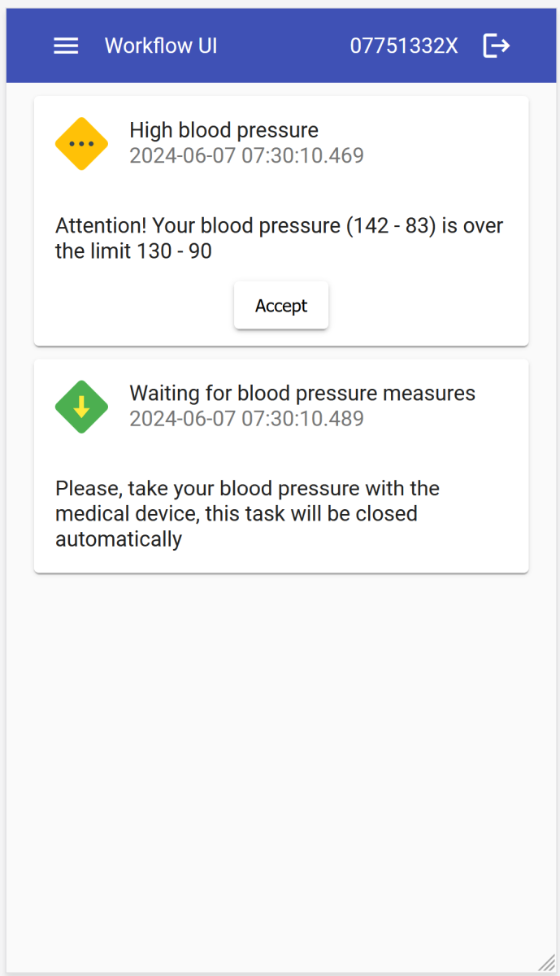Open the hamburger navigation menu
This screenshot has width=560, height=976.
pyautogui.click(x=66, y=46)
